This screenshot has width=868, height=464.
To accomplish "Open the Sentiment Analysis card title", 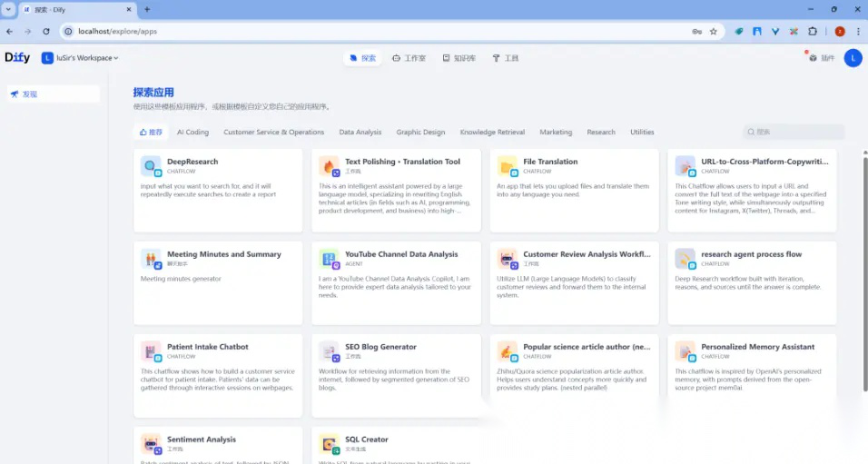I will [202, 439].
